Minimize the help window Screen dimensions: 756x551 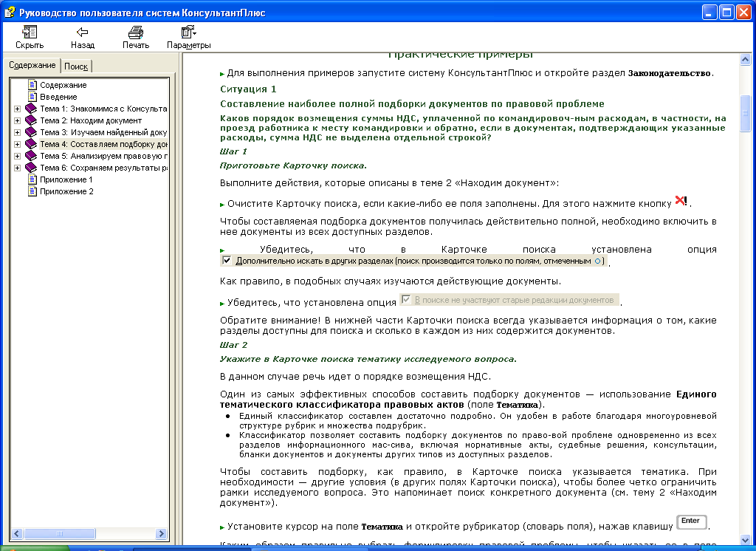pos(709,12)
